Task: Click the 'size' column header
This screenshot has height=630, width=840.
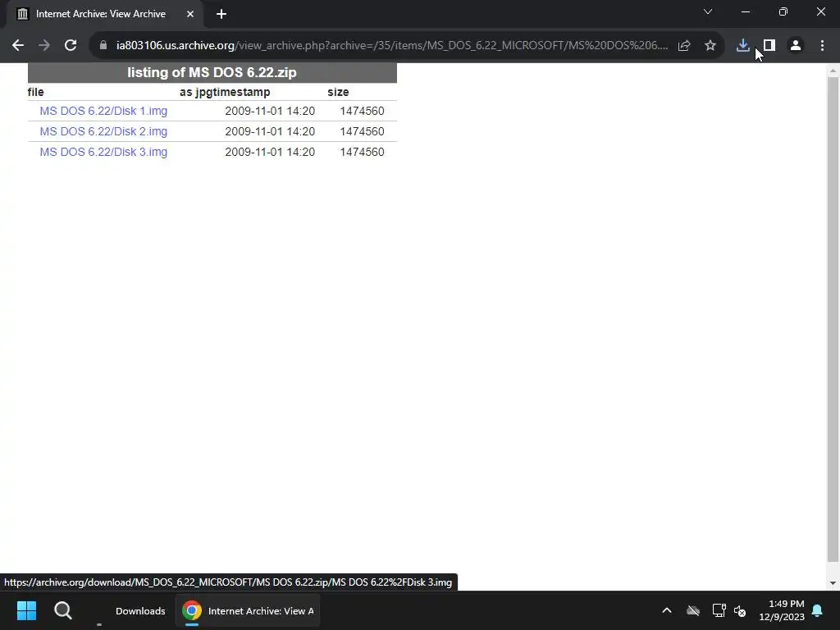Action: click(338, 92)
